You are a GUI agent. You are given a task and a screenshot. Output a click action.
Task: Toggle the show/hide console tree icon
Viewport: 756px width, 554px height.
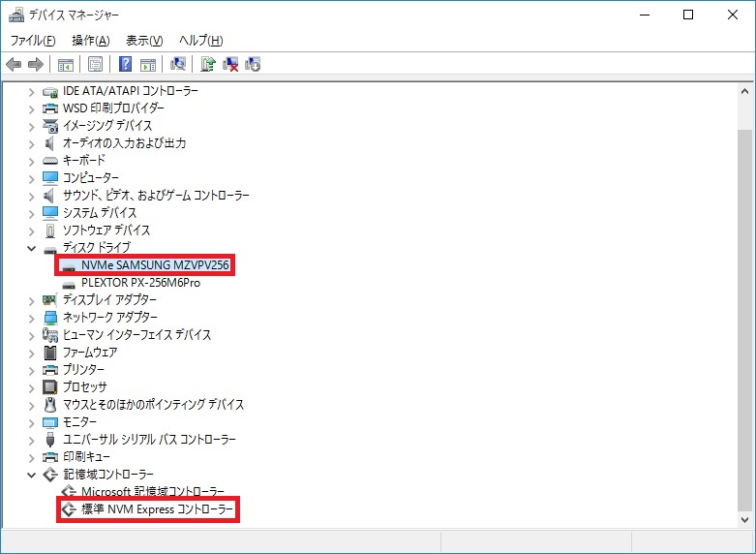pyautogui.click(x=66, y=64)
